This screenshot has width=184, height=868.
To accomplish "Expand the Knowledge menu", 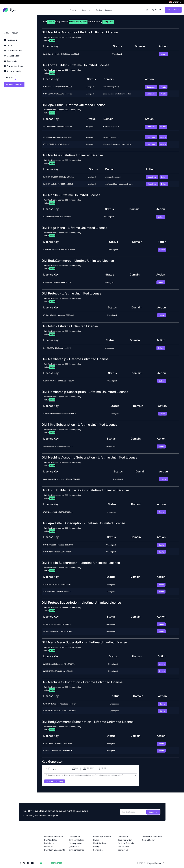I will tap(87, 10).
